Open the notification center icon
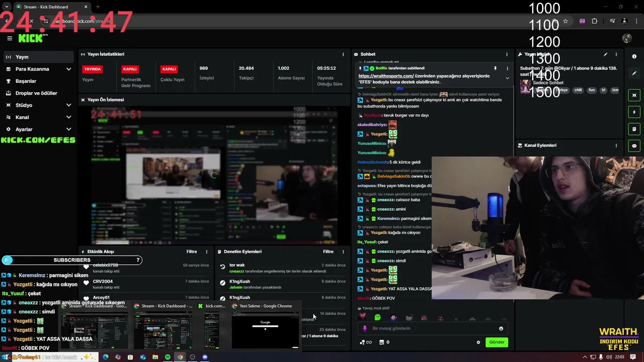644x362 pixels. (x=633, y=357)
